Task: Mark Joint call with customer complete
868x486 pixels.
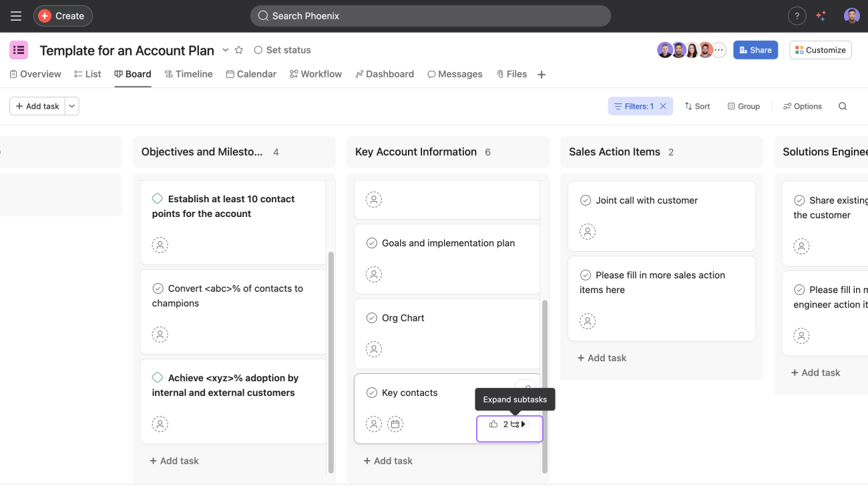Action: pos(586,200)
